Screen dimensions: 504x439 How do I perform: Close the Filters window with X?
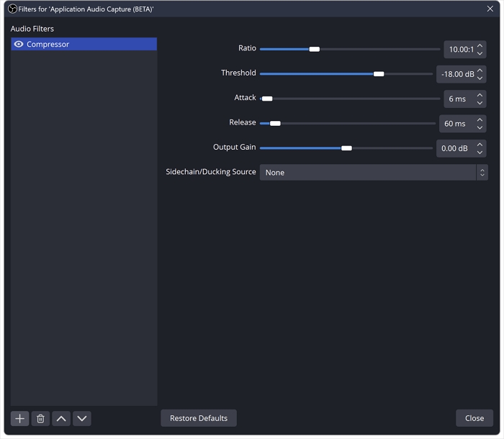(x=490, y=9)
